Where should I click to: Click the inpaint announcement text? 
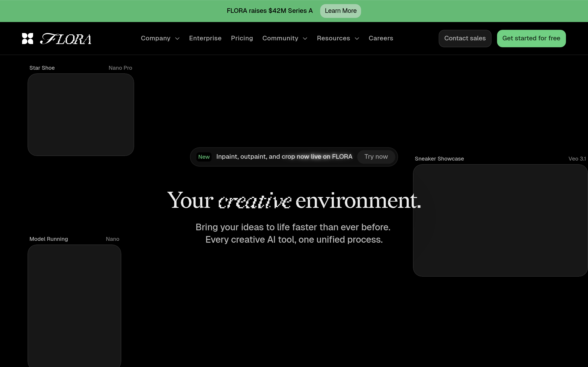tap(284, 157)
